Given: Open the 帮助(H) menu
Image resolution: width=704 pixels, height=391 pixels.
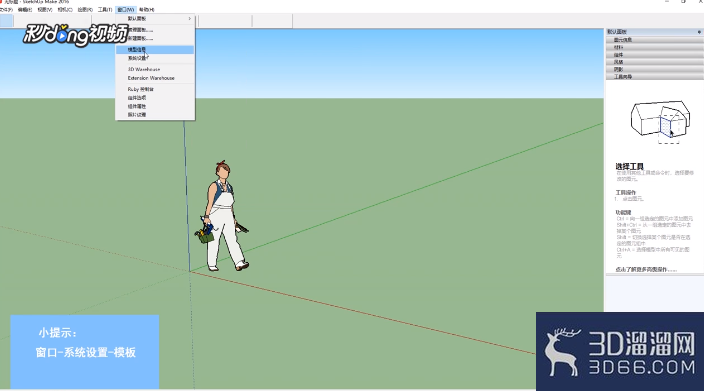Looking at the screenshot, I should (x=146, y=9).
